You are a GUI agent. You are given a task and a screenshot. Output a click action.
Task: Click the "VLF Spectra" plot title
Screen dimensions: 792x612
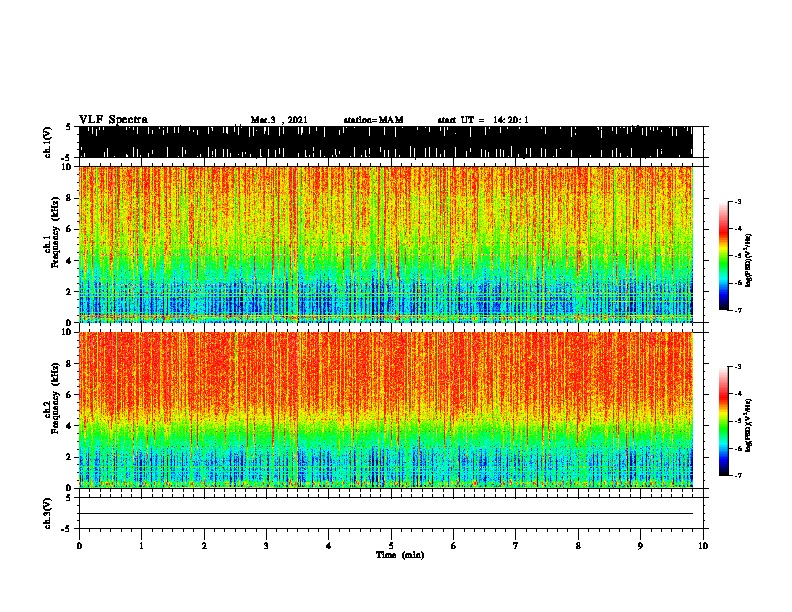[x=113, y=120]
